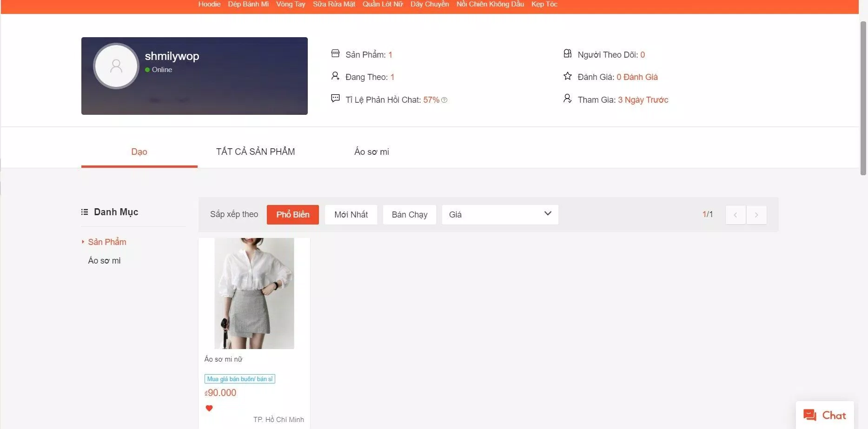Click the help icon beside chat response rate
Viewport: 868px width, 429px height.
click(x=444, y=100)
